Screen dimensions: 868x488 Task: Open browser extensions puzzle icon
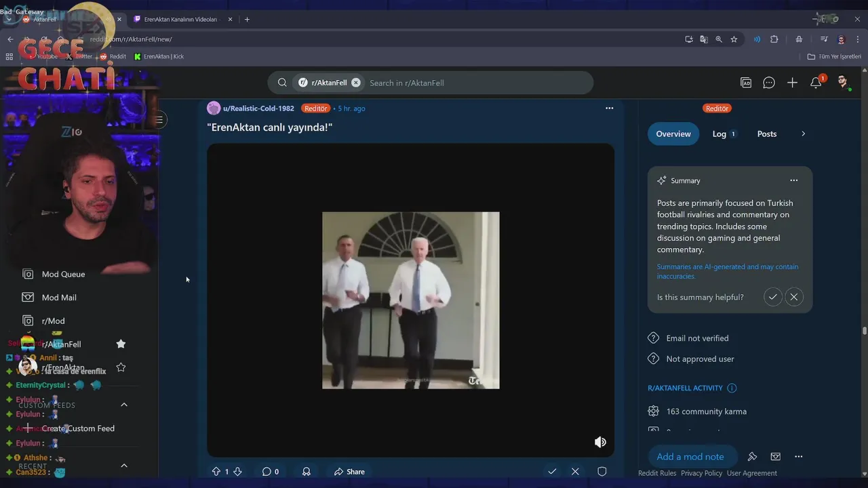pyautogui.click(x=774, y=39)
